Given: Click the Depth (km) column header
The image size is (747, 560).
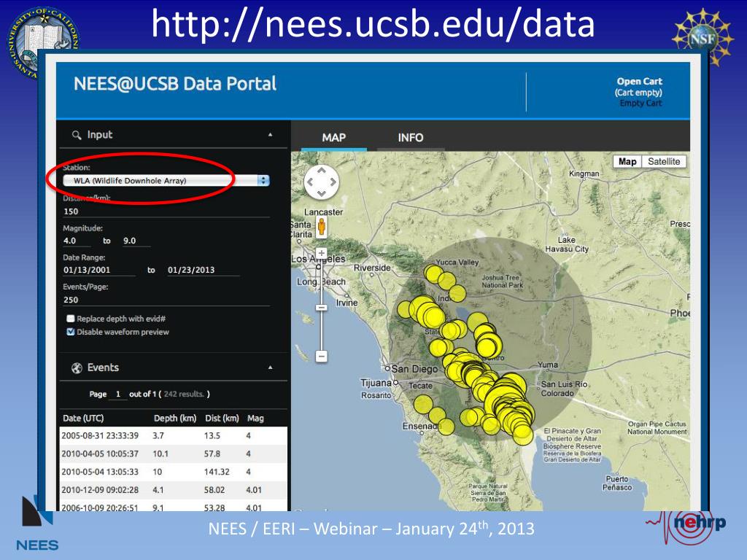Looking at the screenshot, I should pos(175,418).
